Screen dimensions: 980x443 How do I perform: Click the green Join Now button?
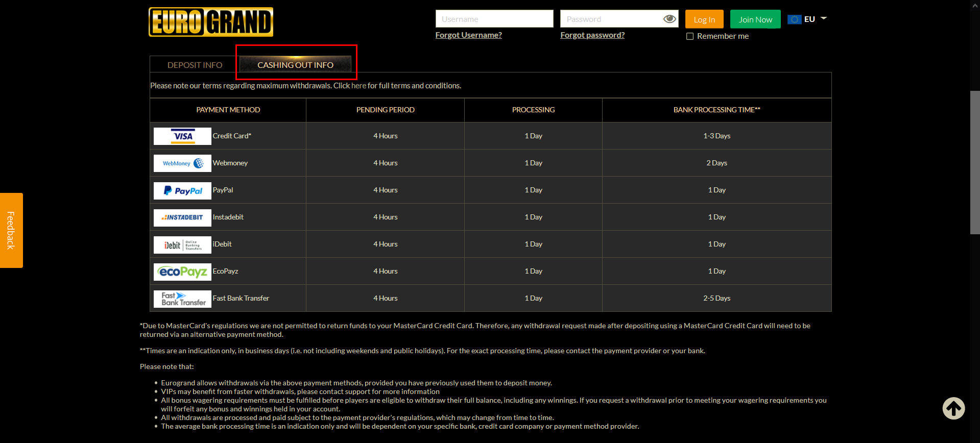[755, 19]
